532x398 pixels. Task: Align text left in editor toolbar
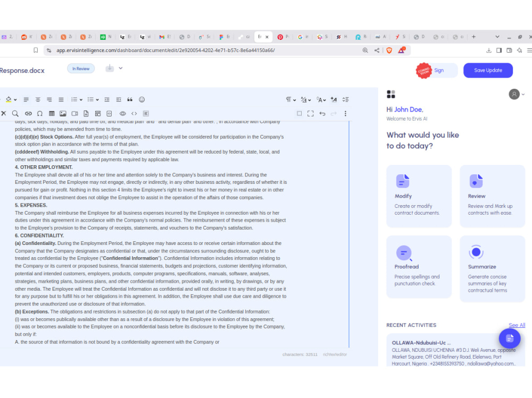[26, 99]
